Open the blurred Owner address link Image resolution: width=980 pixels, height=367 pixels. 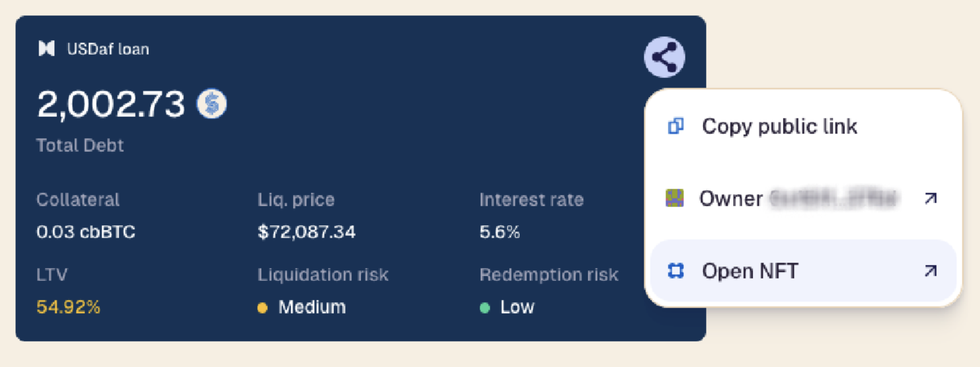(833, 198)
